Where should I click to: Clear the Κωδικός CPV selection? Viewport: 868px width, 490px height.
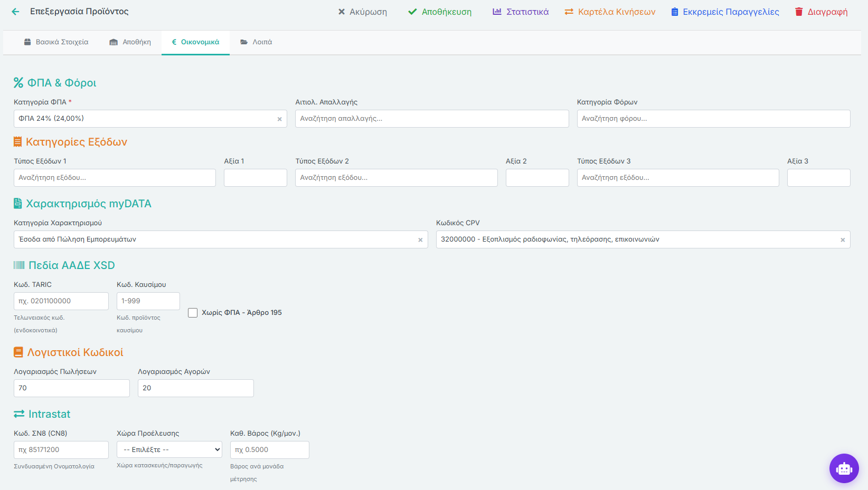point(843,240)
